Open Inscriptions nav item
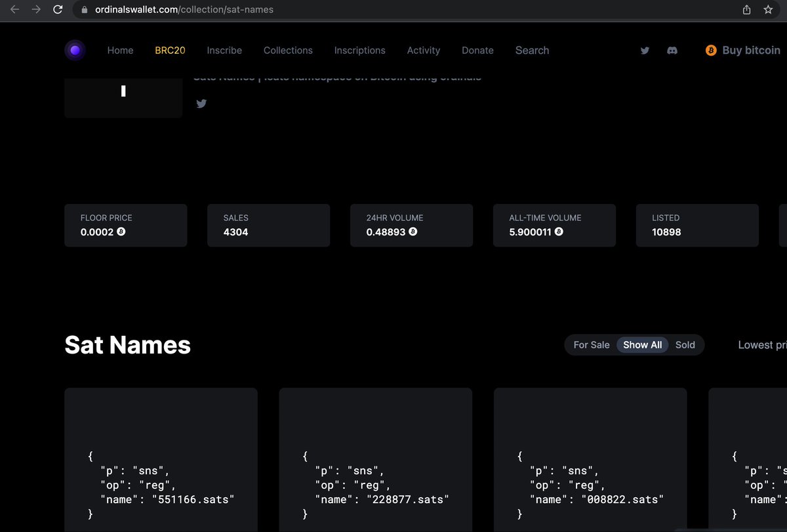 tap(359, 51)
